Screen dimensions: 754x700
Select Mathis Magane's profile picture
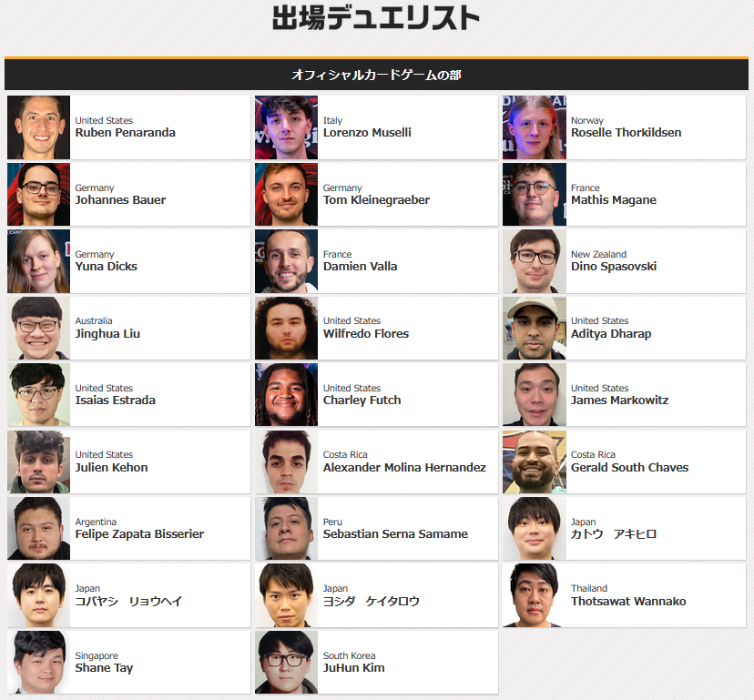coord(535,194)
